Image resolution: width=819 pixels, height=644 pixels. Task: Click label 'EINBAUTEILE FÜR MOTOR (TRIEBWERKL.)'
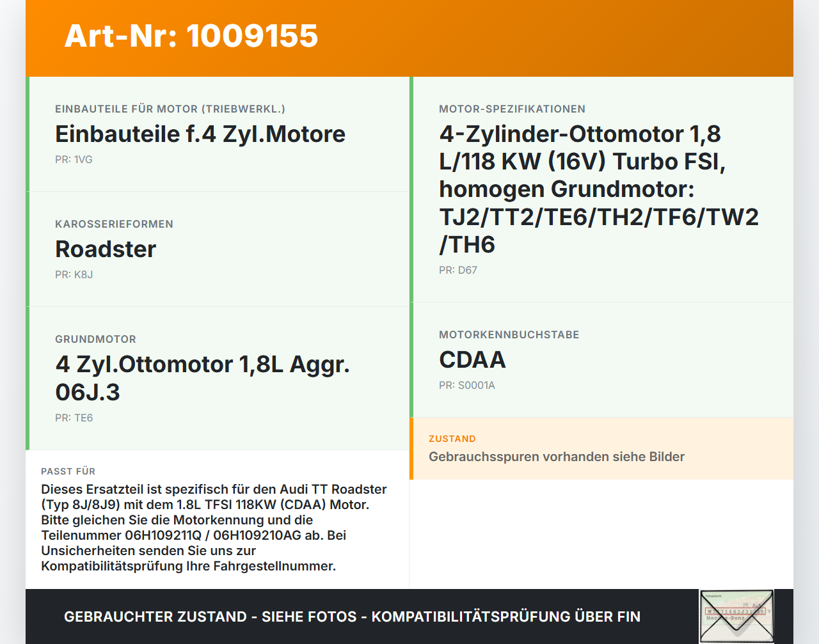170,109
